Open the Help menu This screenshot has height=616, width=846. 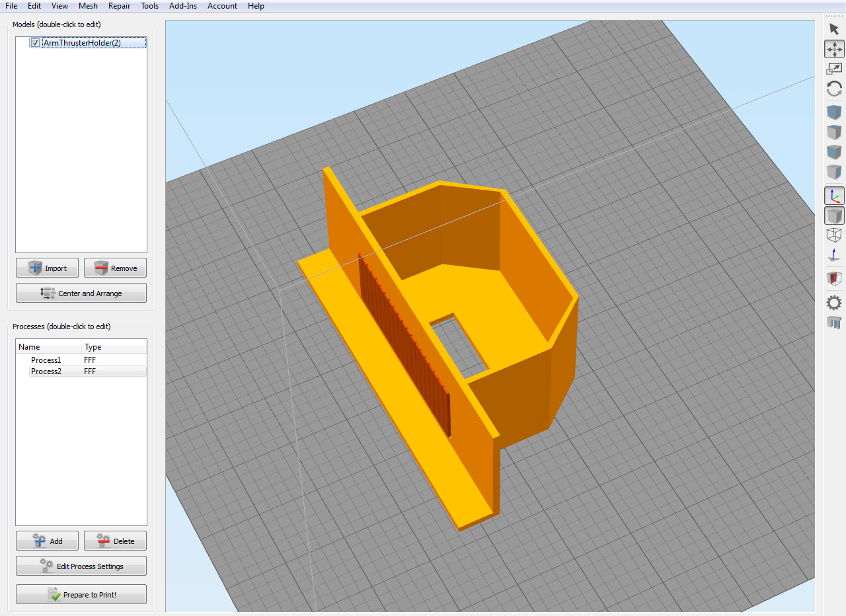click(x=256, y=6)
